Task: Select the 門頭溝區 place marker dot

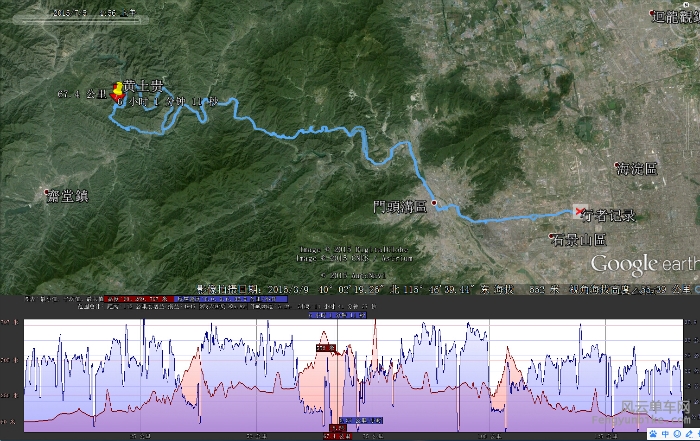Action: click(x=434, y=200)
